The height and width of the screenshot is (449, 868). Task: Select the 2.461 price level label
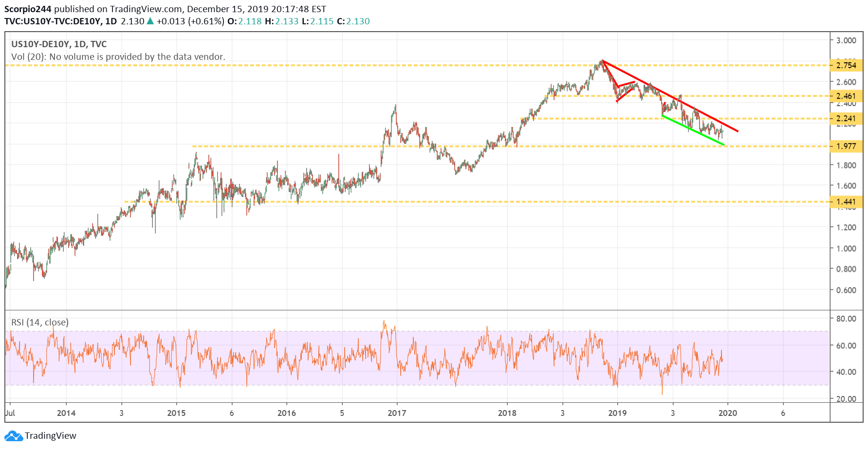tap(846, 96)
